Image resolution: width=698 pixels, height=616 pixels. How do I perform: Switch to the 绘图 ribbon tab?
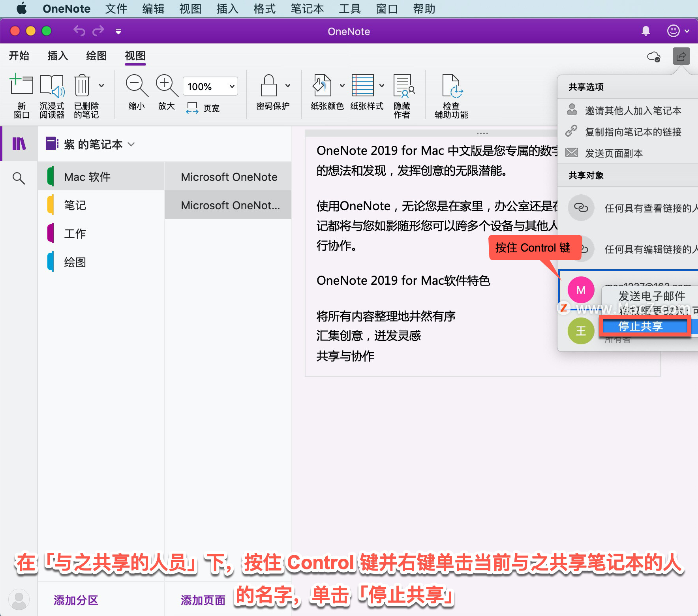[96, 56]
